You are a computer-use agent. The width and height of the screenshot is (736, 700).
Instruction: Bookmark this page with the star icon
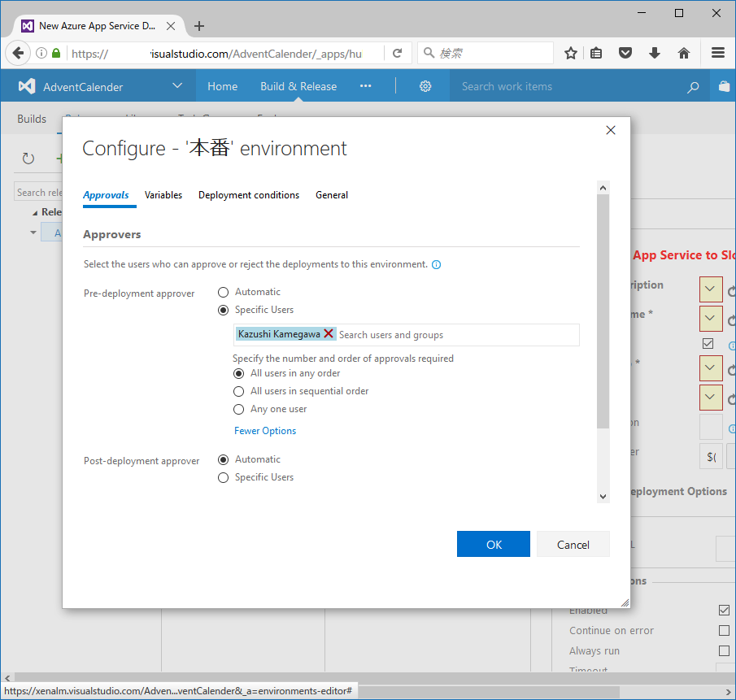coord(570,53)
